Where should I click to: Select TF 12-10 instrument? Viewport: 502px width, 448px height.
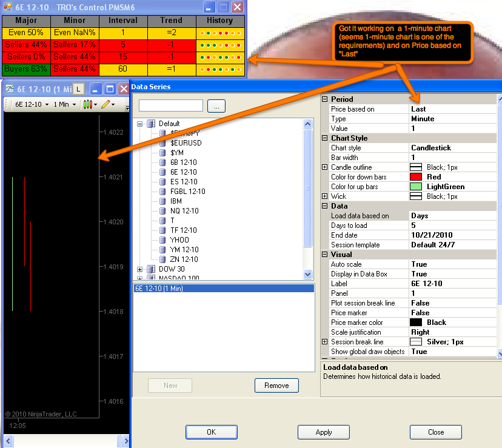tap(184, 230)
